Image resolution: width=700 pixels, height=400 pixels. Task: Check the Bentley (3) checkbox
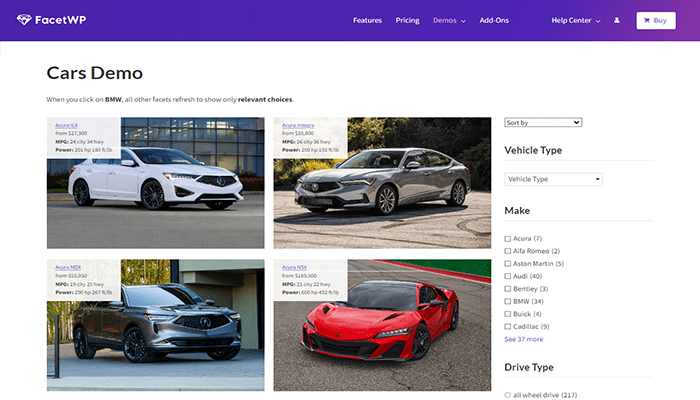click(508, 289)
